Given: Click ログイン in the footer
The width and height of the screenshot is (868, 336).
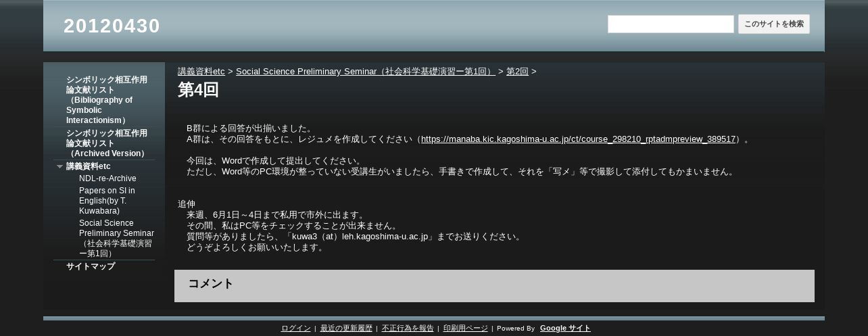Looking at the screenshot, I should coord(295,329).
